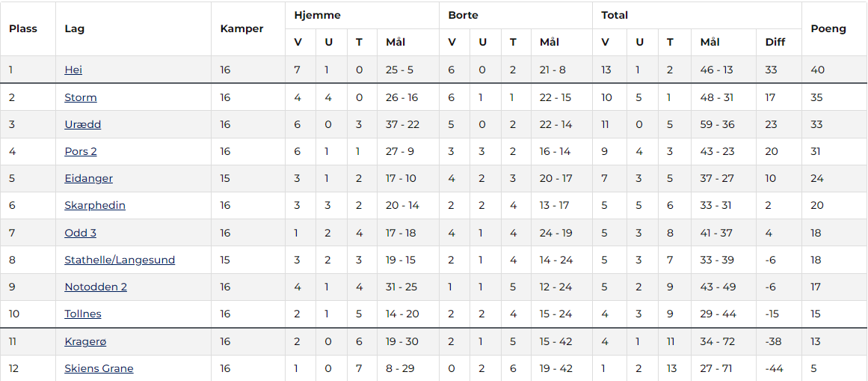Select the Diff column header
This screenshot has width=868, height=381.
coord(775,42)
